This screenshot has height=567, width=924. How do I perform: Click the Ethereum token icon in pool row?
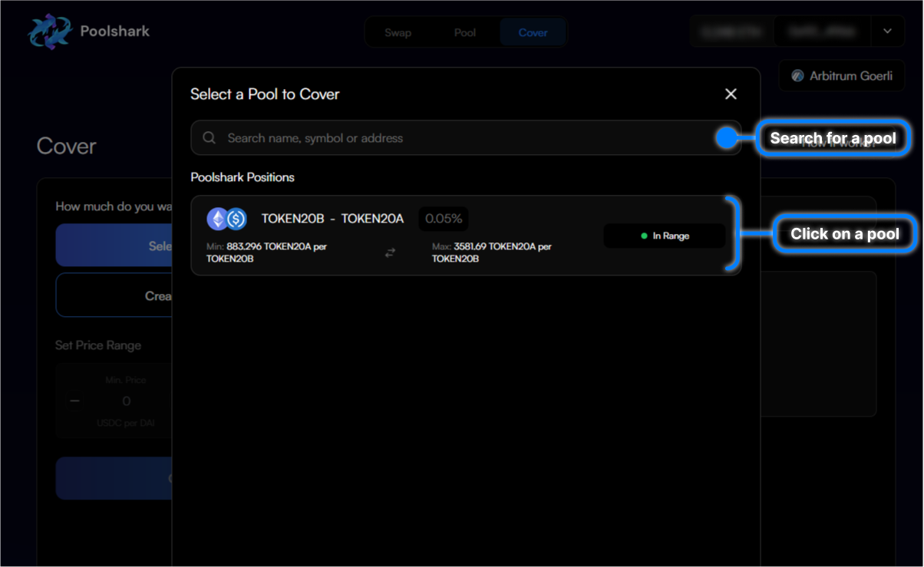coord(218,219)
